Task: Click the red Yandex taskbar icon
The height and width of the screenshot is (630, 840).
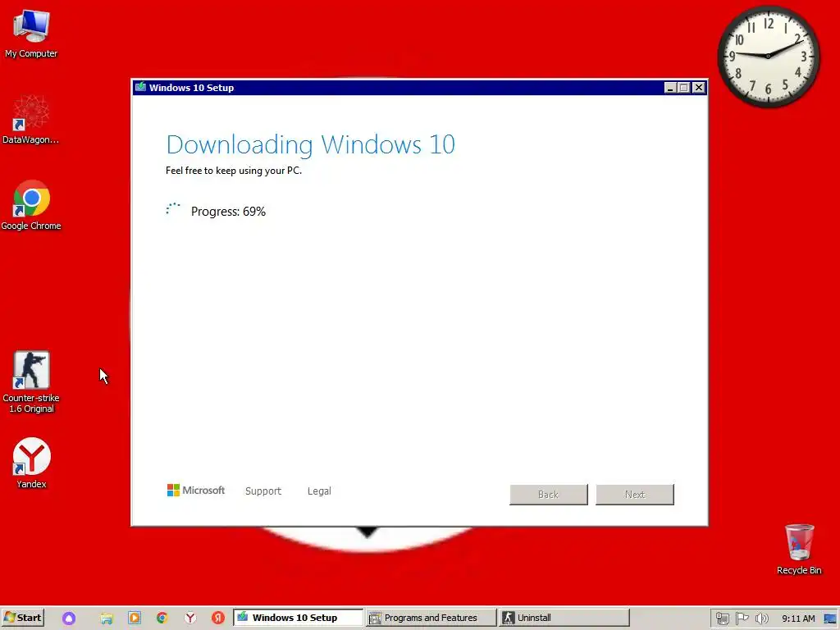Action: pos(217,619)
